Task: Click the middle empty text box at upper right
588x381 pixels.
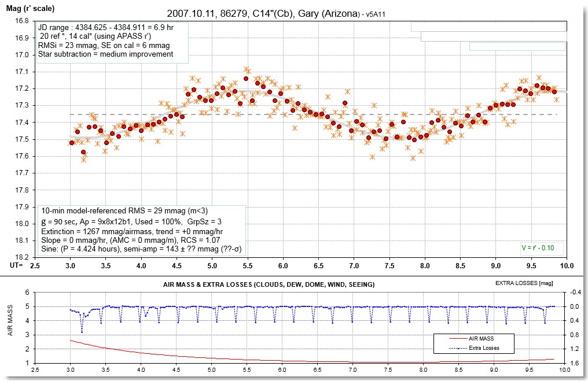Action: [x=494, y=36]
